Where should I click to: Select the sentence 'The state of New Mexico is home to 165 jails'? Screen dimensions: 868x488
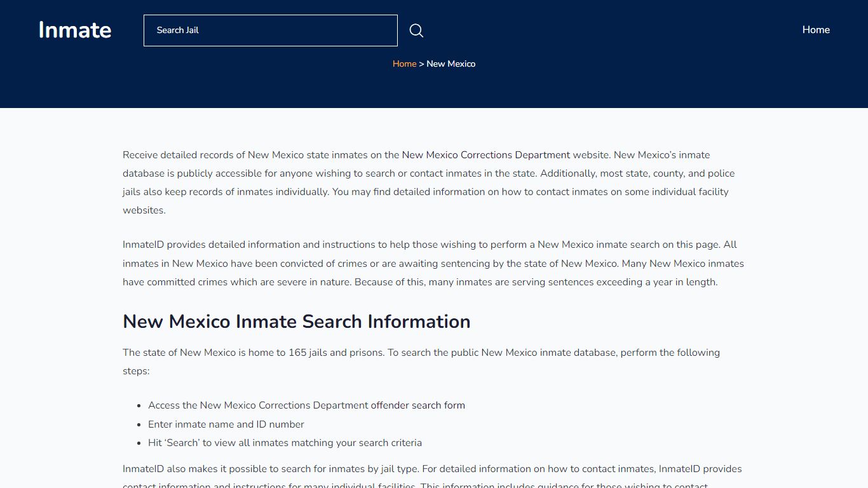(254, 353)
